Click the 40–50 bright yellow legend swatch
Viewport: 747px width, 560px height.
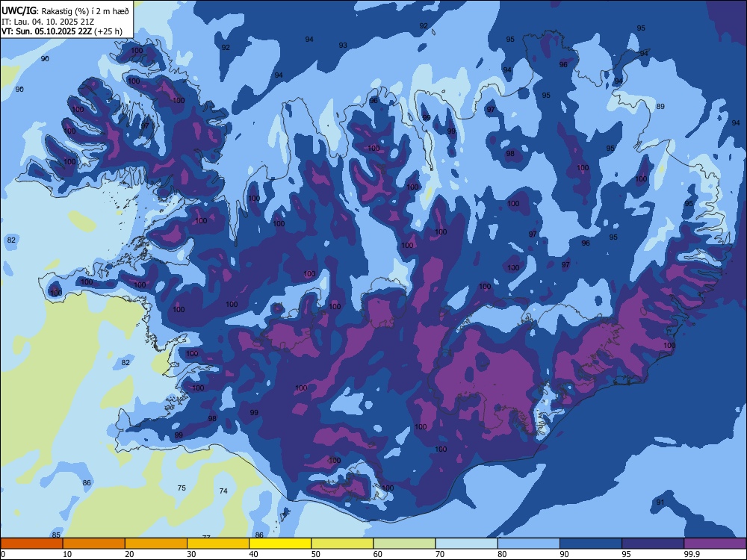(280, 544)
